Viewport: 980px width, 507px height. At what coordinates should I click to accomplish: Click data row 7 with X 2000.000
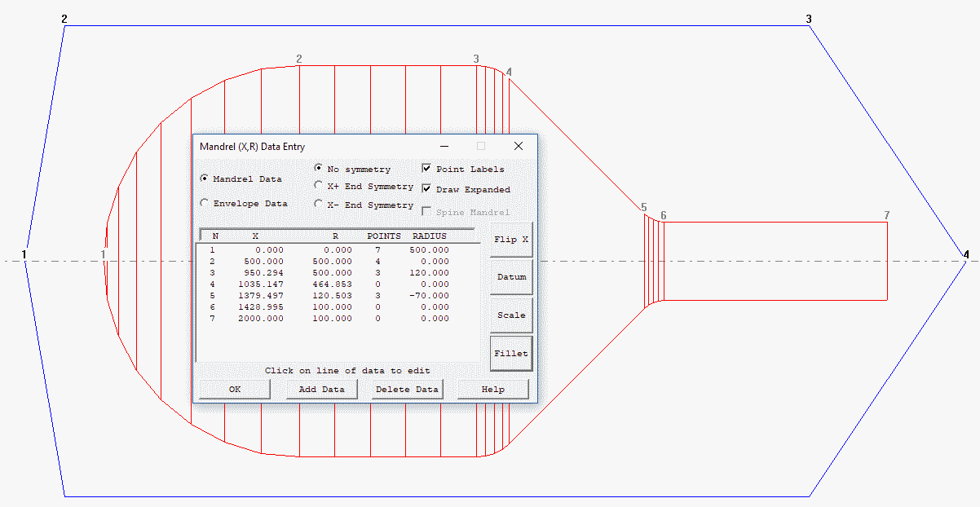330,319
